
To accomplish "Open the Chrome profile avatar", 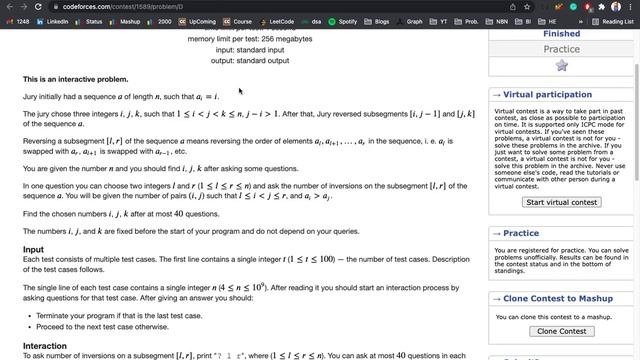I will coord(616,7).
